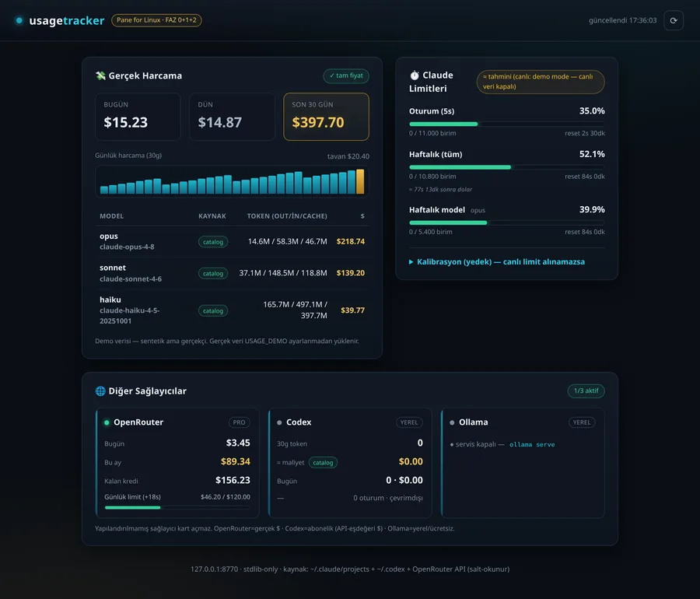The image size is (700, 599).
Task: Click the $139.20 sonnet cost
Action: point(351,273)
